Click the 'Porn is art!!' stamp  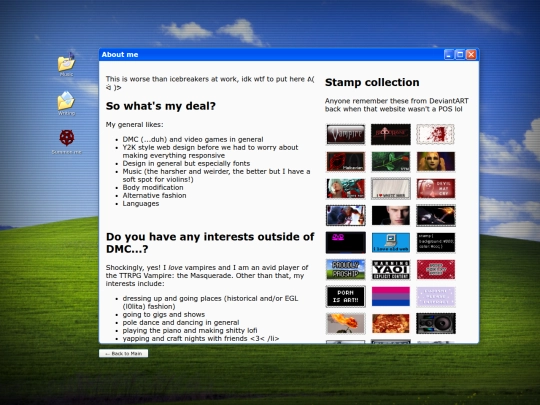pyautogui.click(x=346, y=297)
